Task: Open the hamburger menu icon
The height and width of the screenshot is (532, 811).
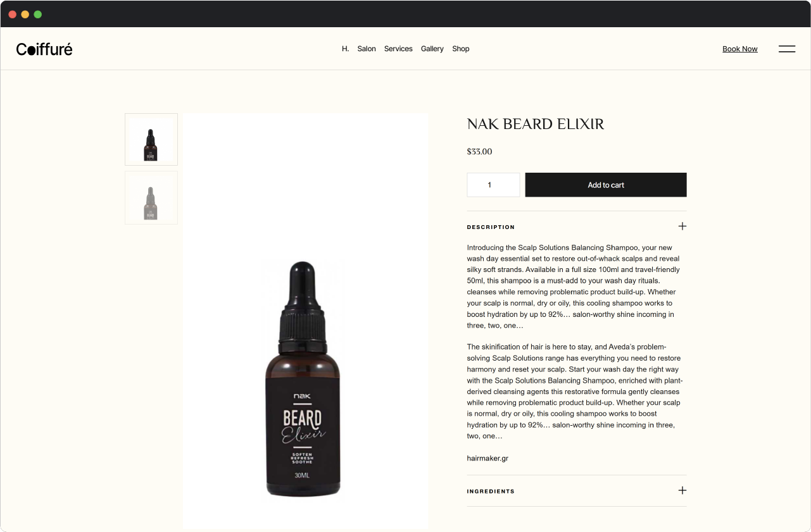Action: [787, 49]
